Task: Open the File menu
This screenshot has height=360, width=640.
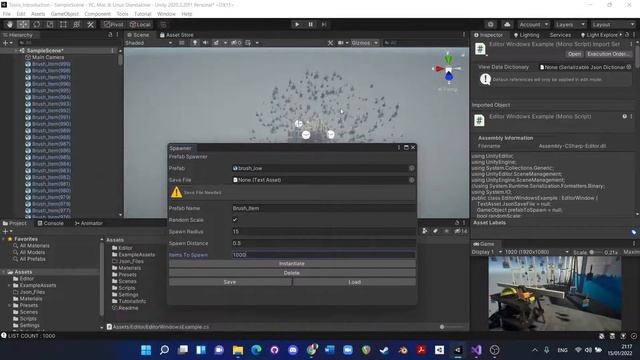Action: (x=7, y=14)
